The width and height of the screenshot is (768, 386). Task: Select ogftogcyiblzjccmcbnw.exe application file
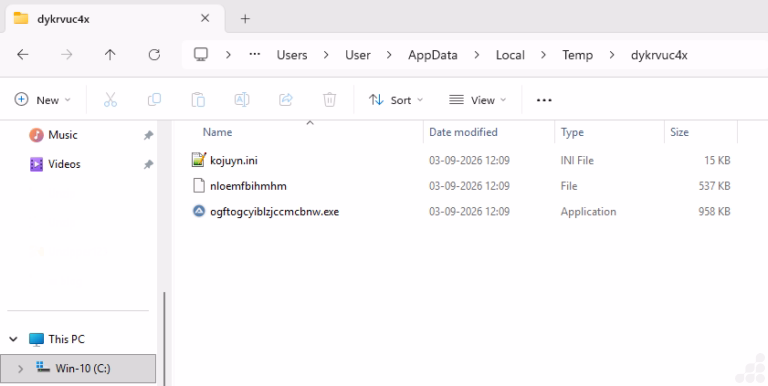(x=274, y=212)
